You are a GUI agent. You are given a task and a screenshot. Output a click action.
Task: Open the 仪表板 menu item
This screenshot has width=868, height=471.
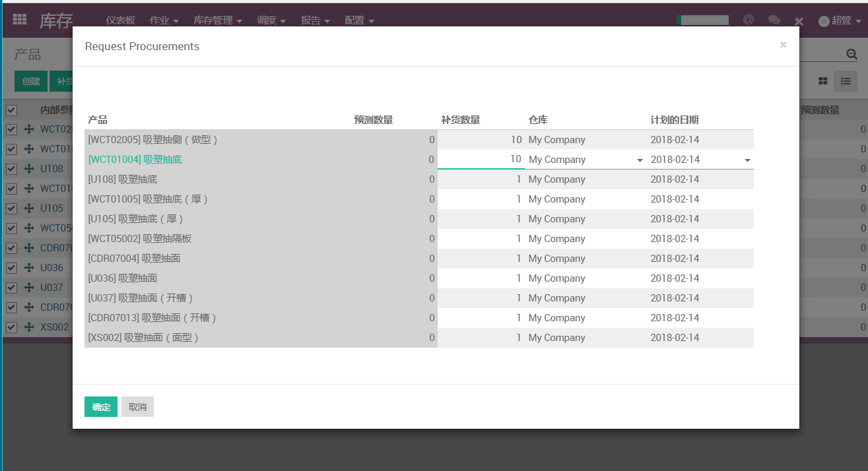coord(120,20)
